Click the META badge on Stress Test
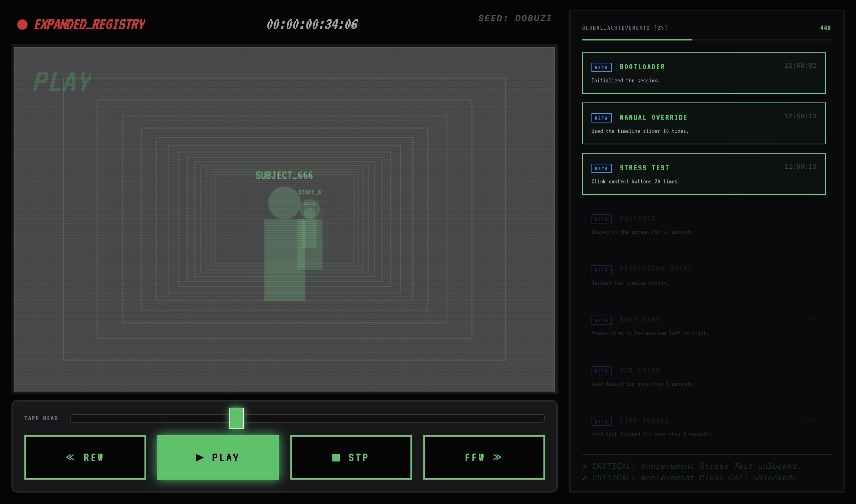The width and height of the screenshot is (856, 504). click(x=601, y=168)
